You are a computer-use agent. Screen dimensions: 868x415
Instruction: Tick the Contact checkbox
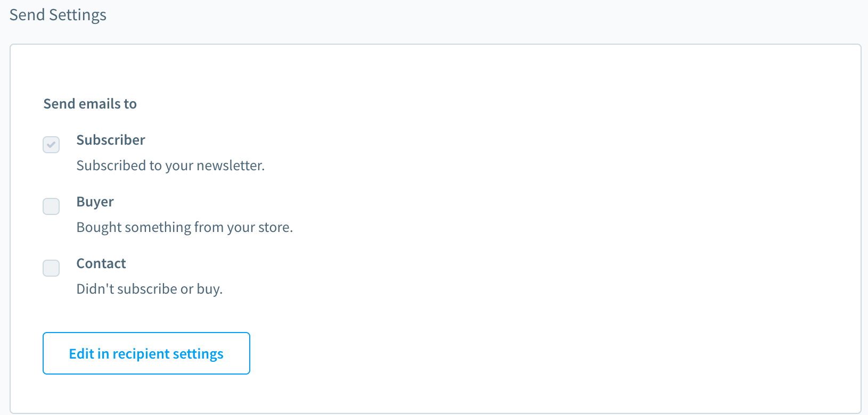point(51,268)
